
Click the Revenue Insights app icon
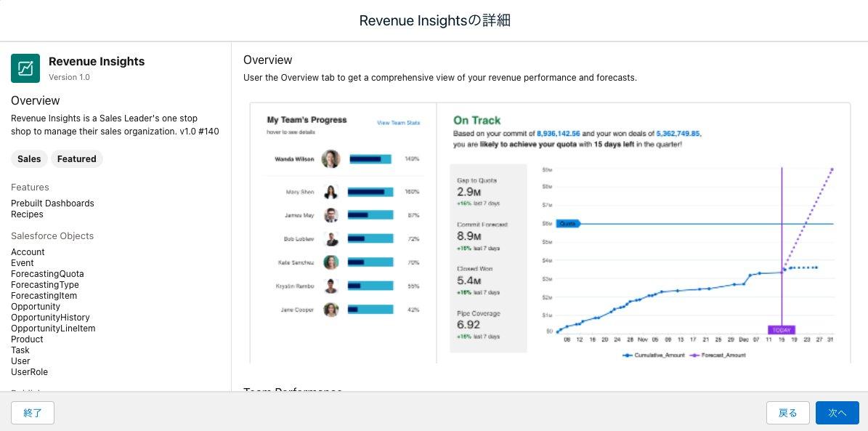click(x=25, y=68)
